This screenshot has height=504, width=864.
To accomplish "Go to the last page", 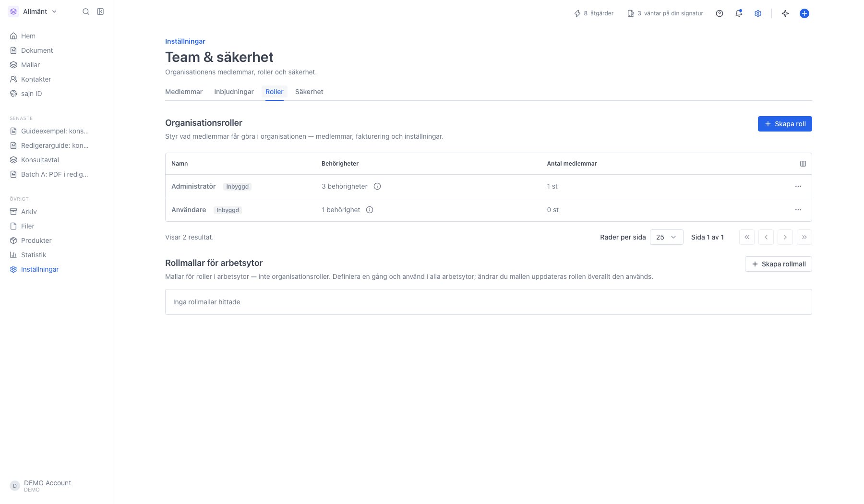I will [804, 237].
